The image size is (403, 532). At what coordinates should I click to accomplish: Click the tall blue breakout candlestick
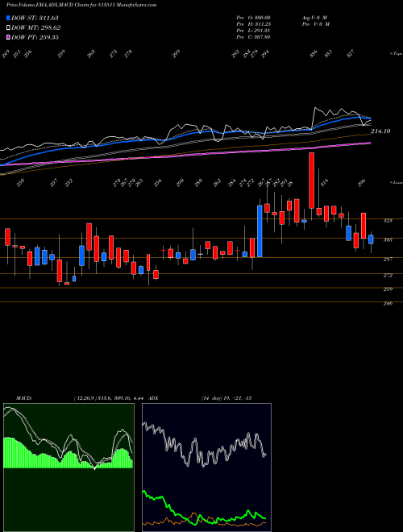coord(260,231)
